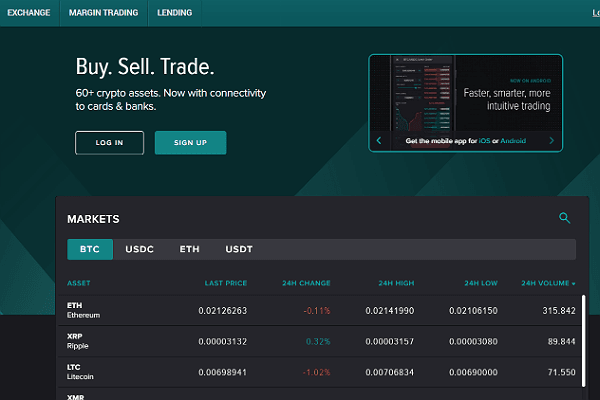Sort markets by Last Price header
Image resolution: width=600 pixels, height=400 pixels.
click(x=225, y=283)
